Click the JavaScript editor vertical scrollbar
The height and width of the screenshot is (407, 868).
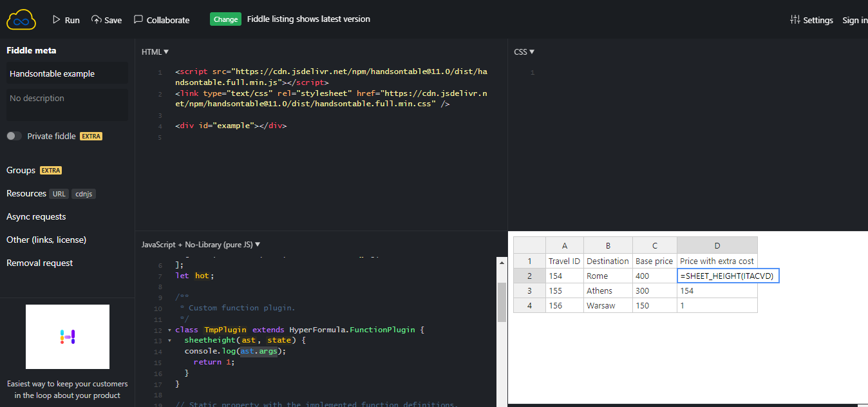pos(502,302)
